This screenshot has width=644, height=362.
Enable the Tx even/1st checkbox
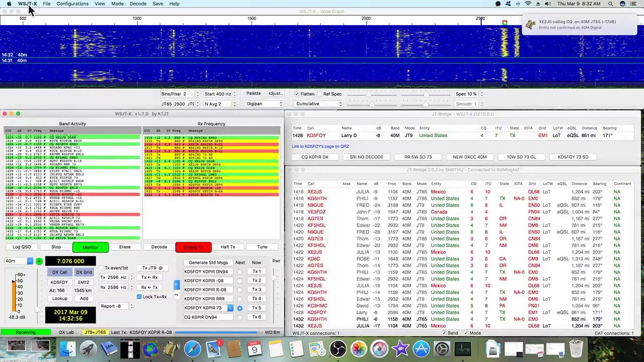pyautogui.click(x=101, y=268)
